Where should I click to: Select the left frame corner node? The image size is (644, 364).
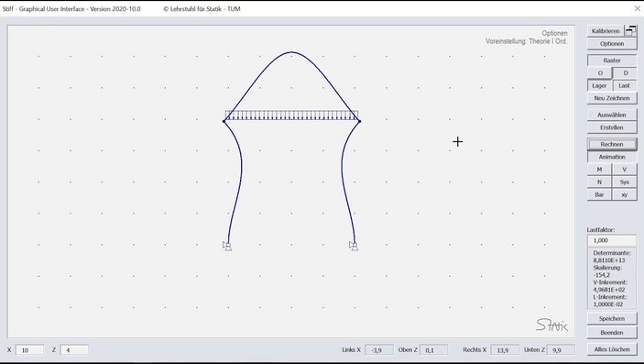(x=224, y=121)
